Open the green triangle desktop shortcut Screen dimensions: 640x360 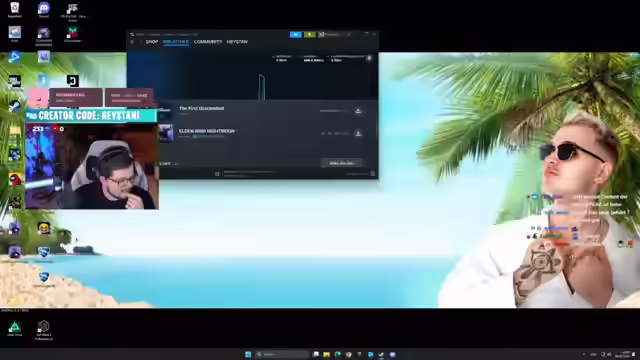pos(15,328)
